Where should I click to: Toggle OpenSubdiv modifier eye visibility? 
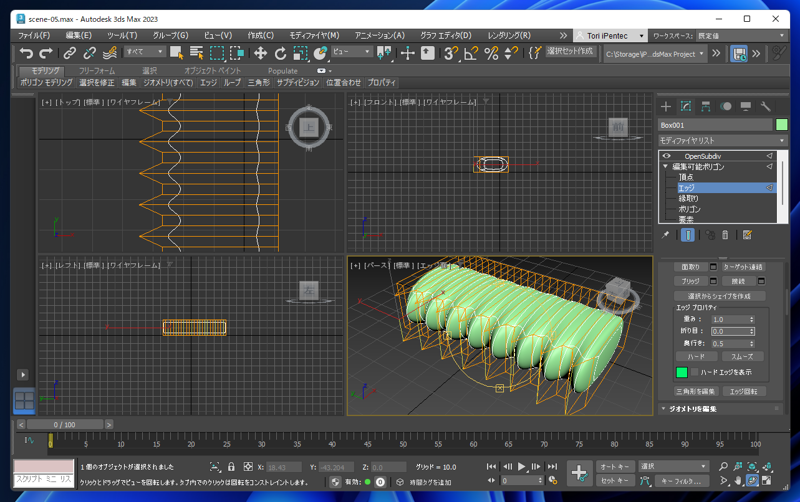[x=666, y=156]
